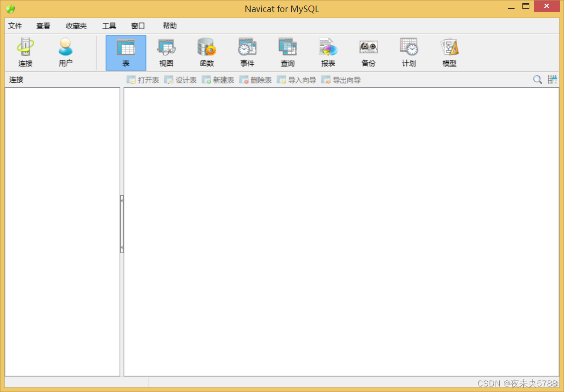Show the 事件 (Event) objects icon
Image resolution: width=564 pixels, height=392 pixels.
247,53
